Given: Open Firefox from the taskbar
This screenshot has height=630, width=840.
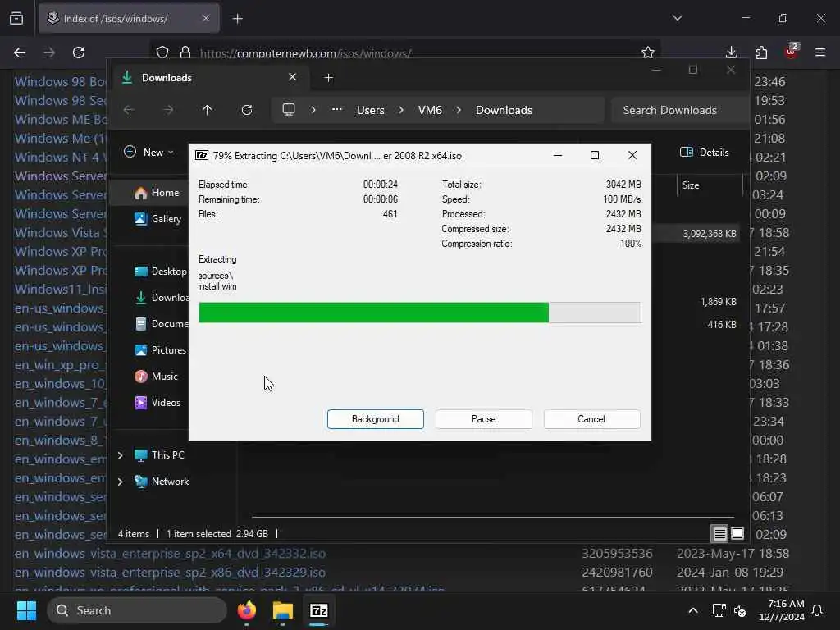Looking at the screenshot, I should 247,610.
